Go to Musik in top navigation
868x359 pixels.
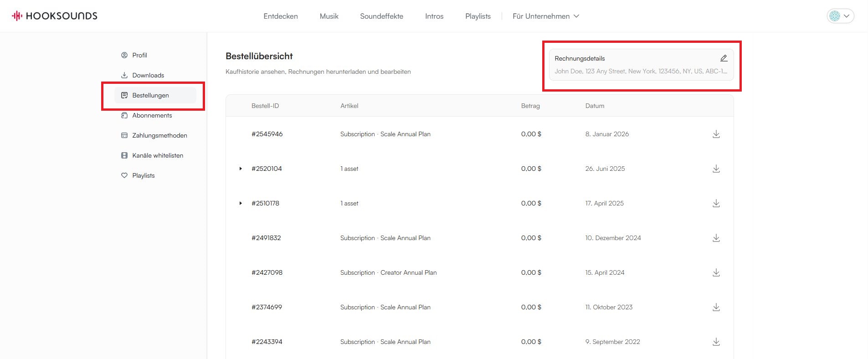click(329, 16)
